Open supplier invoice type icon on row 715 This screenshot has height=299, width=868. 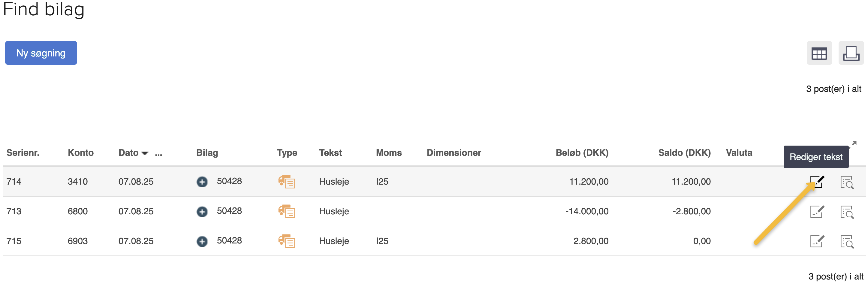[286, 241]
